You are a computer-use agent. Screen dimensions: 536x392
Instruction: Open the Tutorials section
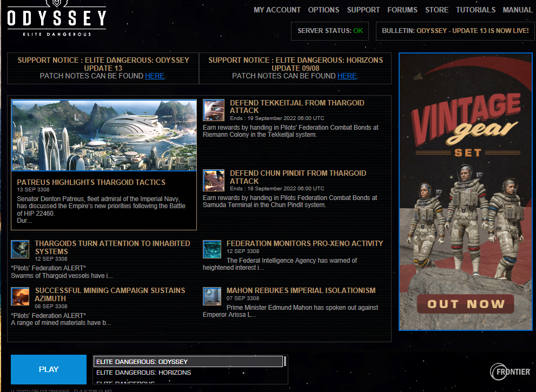pos(476,10)
